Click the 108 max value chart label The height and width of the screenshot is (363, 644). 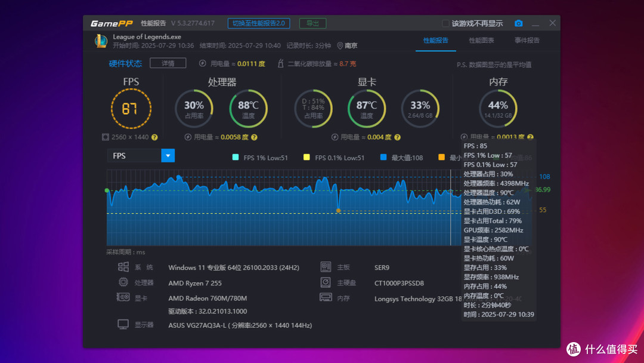tap(544, 177)
